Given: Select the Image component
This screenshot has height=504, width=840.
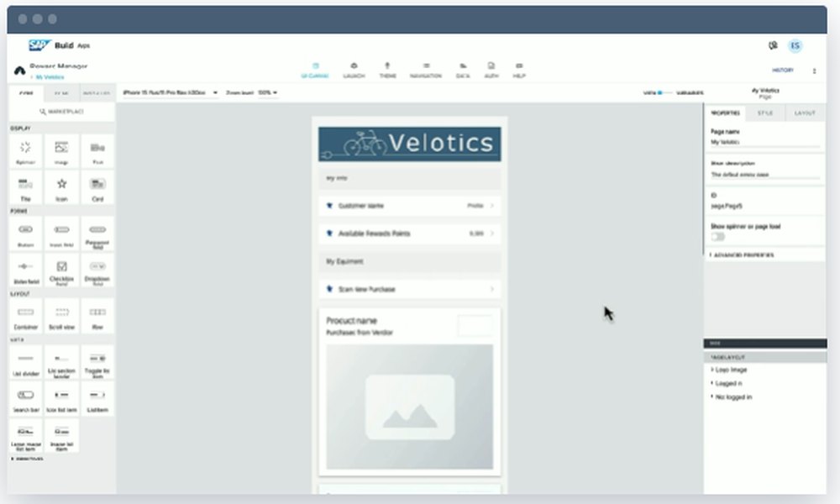Looking at the screenshot, I should [x=61, y=151].
